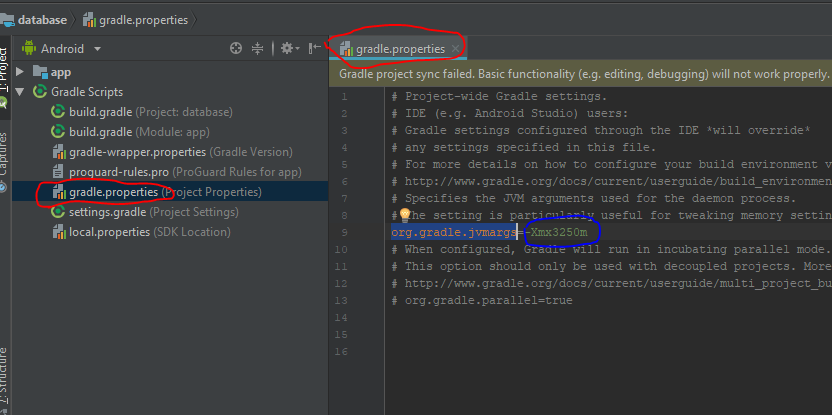Image resolution: width=832 pixels, height=415 pixels.
Task: Click line number 9 in the gutter
Action: (x=345, y=232)
